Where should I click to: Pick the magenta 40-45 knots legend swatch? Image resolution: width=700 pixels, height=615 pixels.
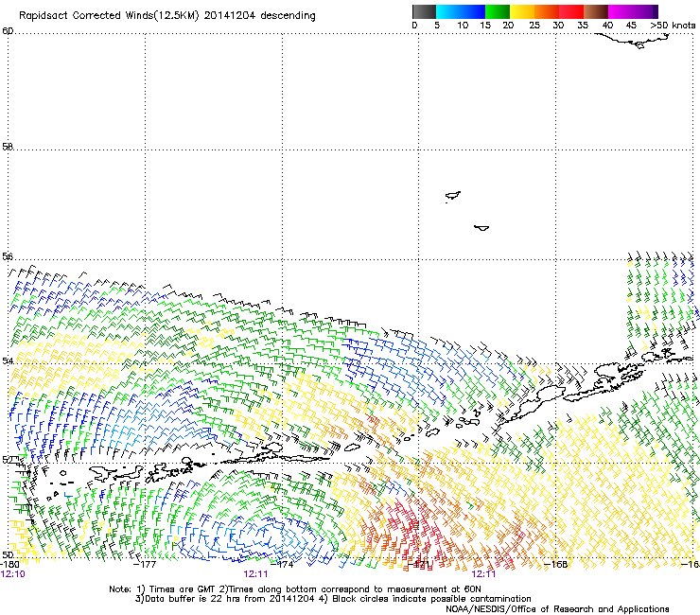[621, 11]
